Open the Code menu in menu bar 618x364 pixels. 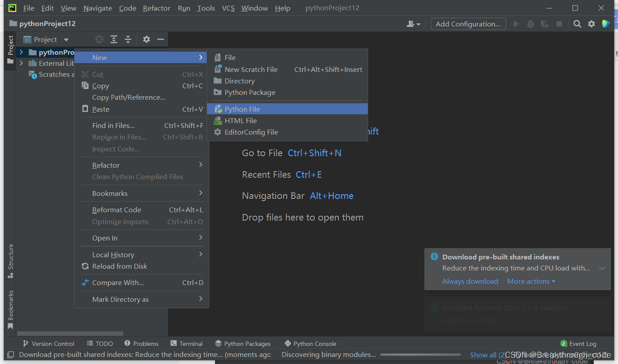128,8
